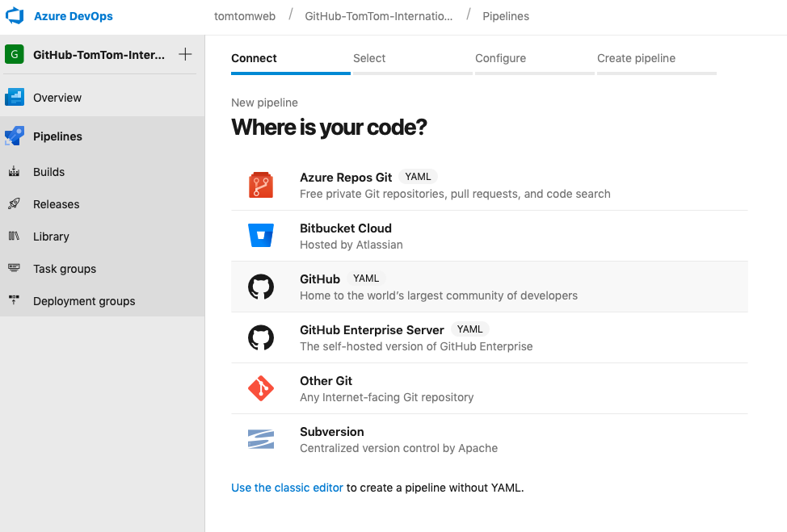Open Releases via the rocket icon
787x532 pixels.
click(x=14, y=204)
